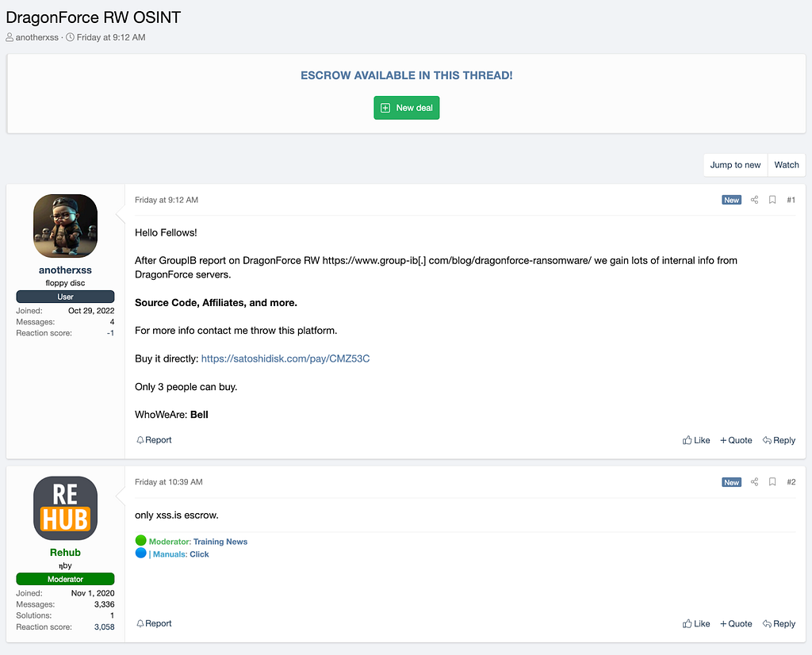This screenshot has height=655, width=812.
Task: Click the share icon on post #1
Action: (x=755, y=200)
